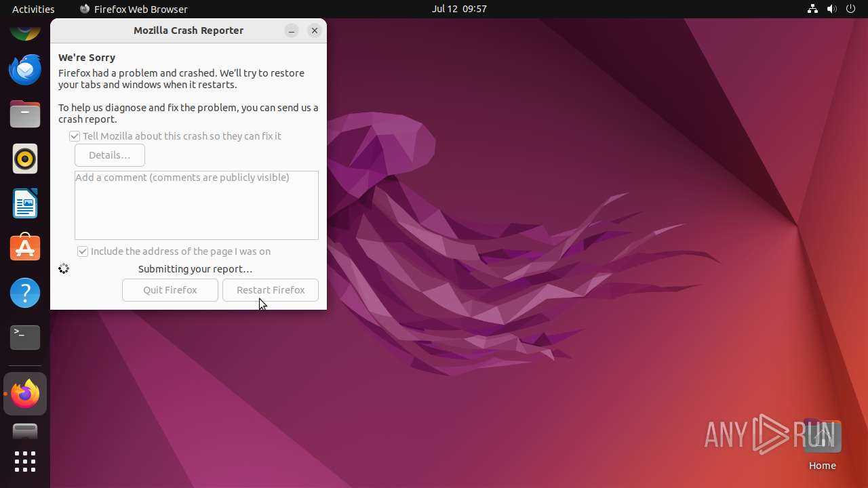
Task: Click the Firefox icon in dock
Action: coord(25,394)
